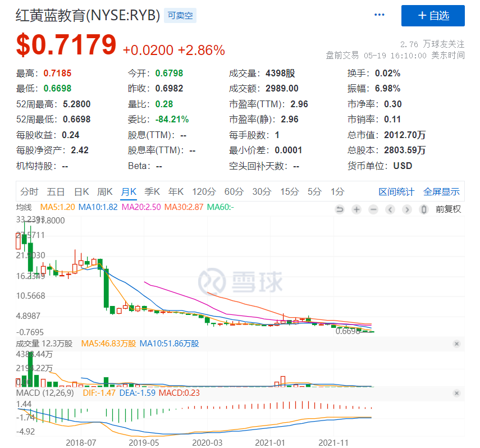
Task: Switch to the 周K weekly tab
Action: (105, 192)
